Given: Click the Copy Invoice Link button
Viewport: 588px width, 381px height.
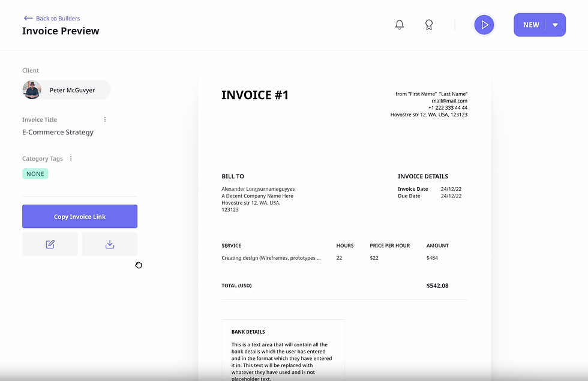Looking at the screenshot, I should point(79,216).
